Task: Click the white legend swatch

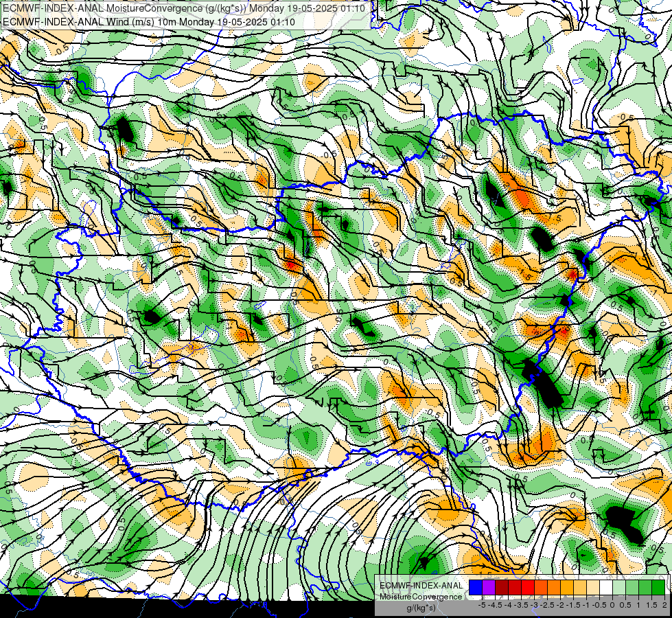Action: pyautogui.click(x=606, y=587)
